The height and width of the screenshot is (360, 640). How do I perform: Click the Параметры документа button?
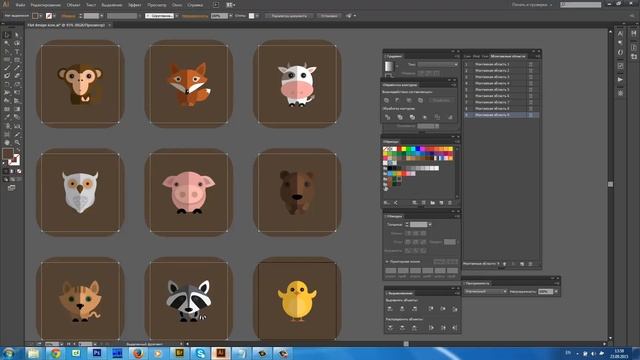click(x=289, y=16)
